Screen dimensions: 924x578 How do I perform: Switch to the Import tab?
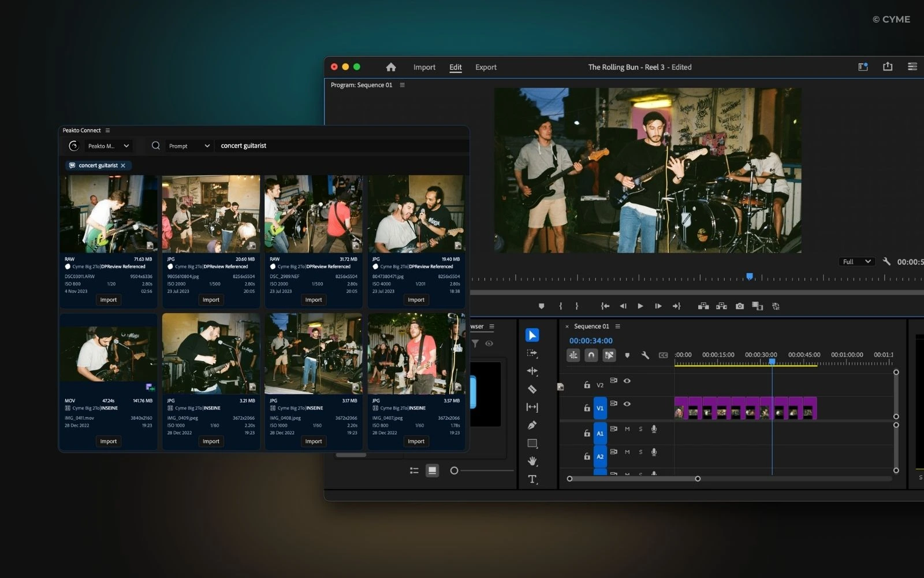point(424,67)
